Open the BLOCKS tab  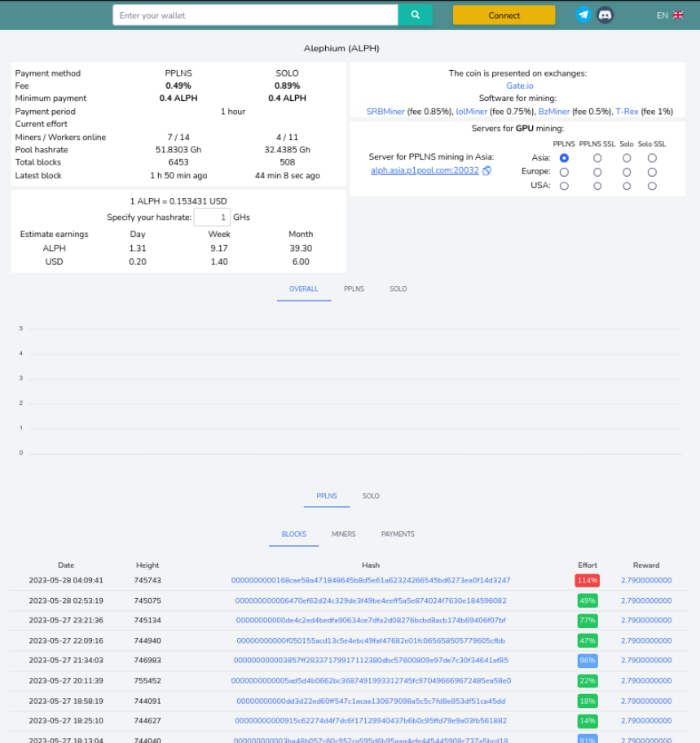click(x=294, y=534)
